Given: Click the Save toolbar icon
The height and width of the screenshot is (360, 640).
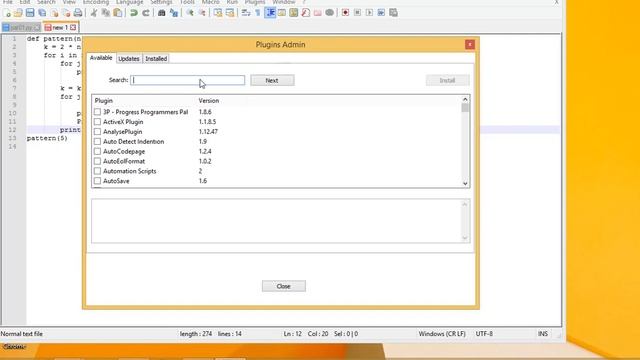Looking at the screenshot, I should pyautogui.click(x=30, y=13).
